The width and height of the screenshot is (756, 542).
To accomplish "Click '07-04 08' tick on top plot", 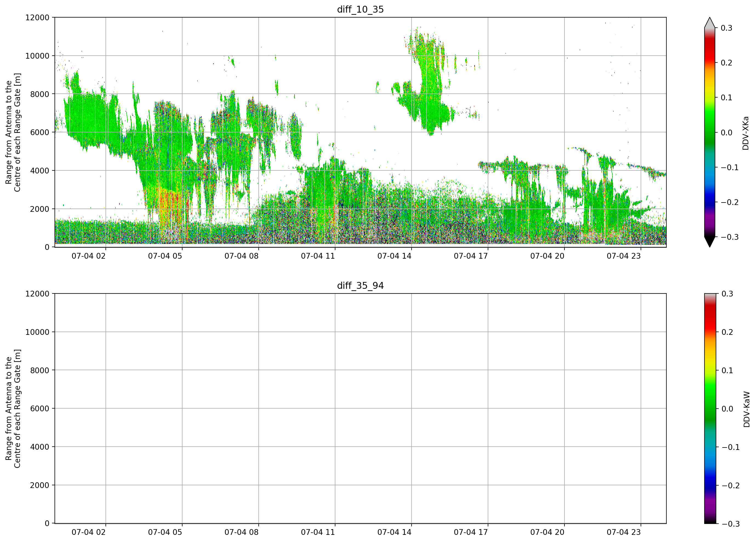I will click(x=241, y=256).
